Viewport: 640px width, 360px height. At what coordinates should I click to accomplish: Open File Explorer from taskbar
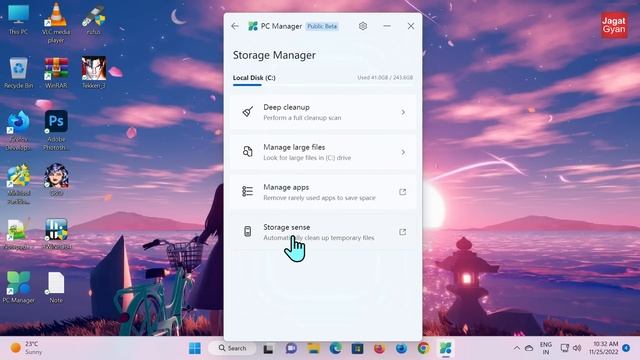313,348
